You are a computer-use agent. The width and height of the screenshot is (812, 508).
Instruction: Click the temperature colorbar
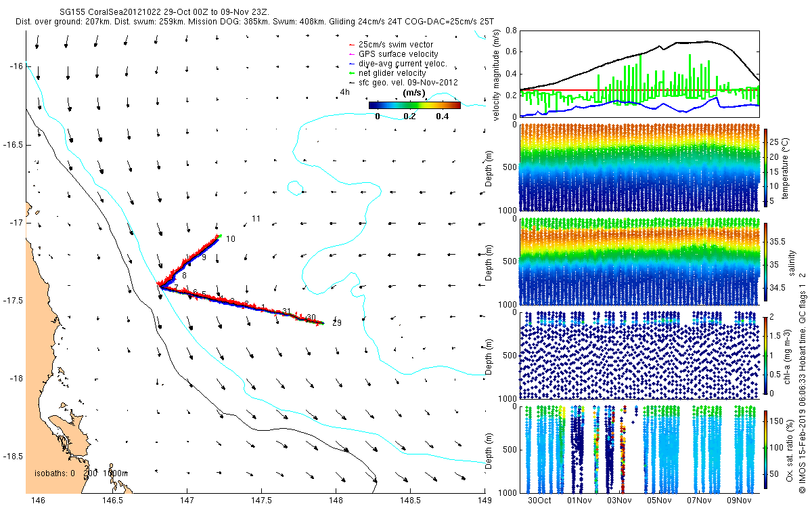pos(765,167)
